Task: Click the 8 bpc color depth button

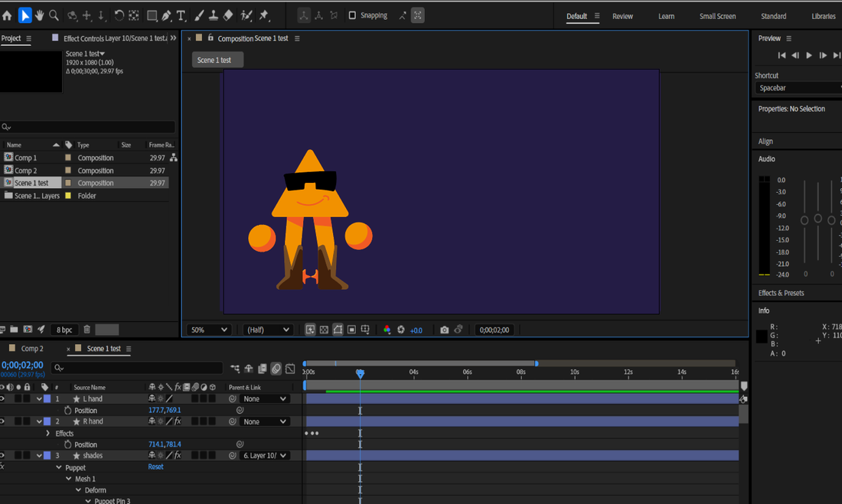Action: click(x=64, y=330)
